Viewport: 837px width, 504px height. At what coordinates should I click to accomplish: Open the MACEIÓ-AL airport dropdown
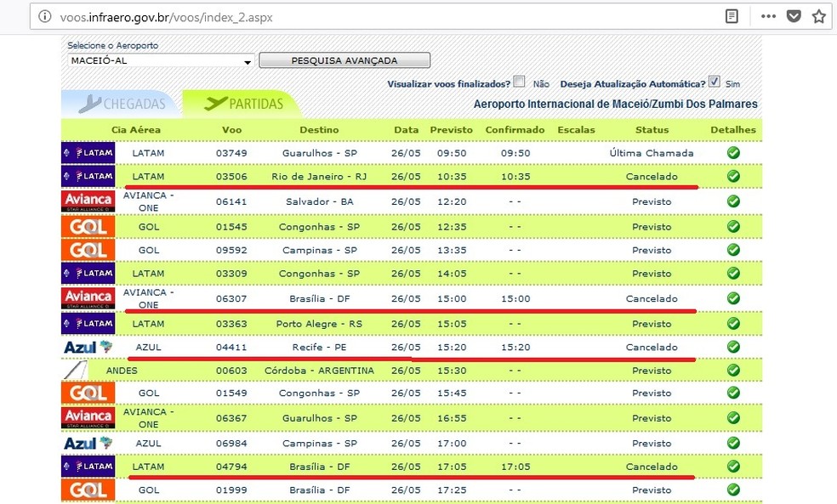point(248,60)
